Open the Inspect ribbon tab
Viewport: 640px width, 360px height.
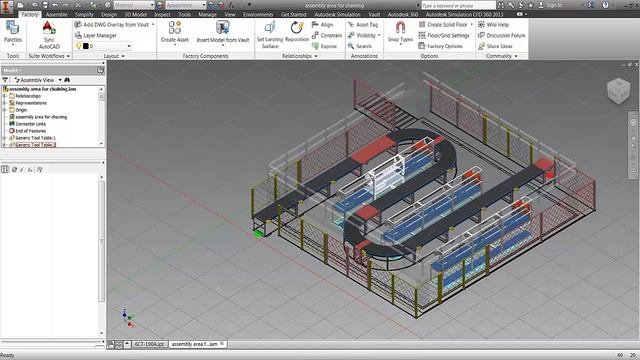[162, 14]
